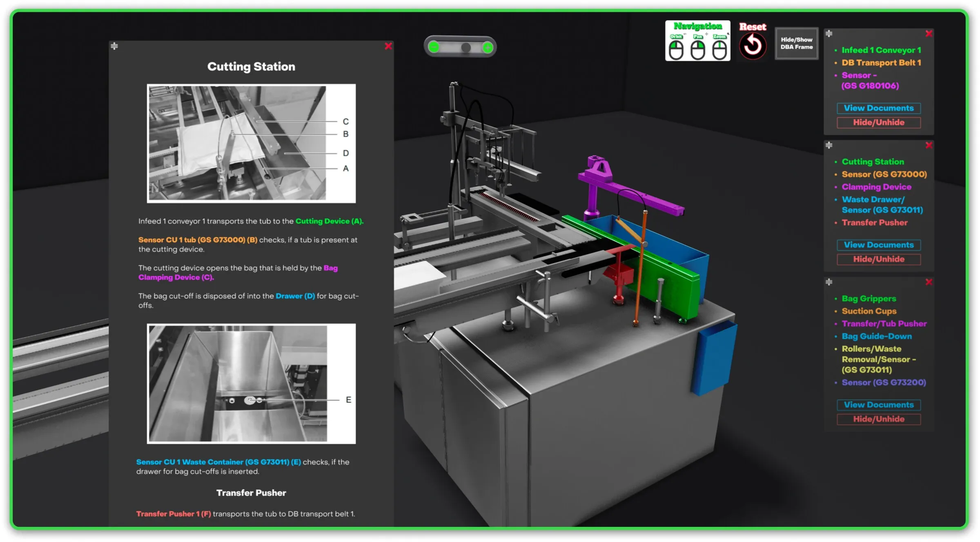Select the Transfer/Tub Pusher item

[x=884, y=324]
